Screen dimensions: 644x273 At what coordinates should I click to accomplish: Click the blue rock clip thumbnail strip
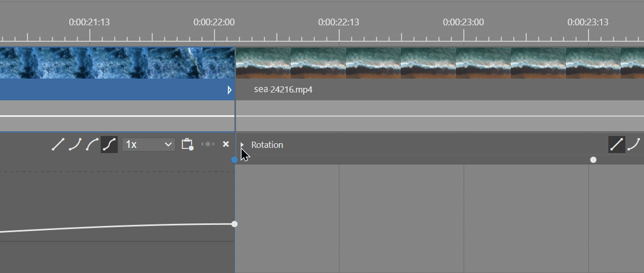coord(117,63)
